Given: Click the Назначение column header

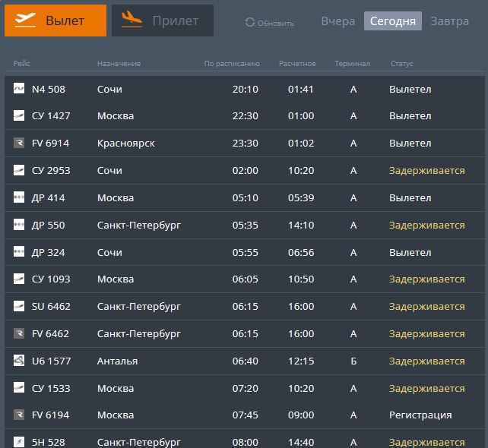Looking at the screenshot, I should click(119, 64).
